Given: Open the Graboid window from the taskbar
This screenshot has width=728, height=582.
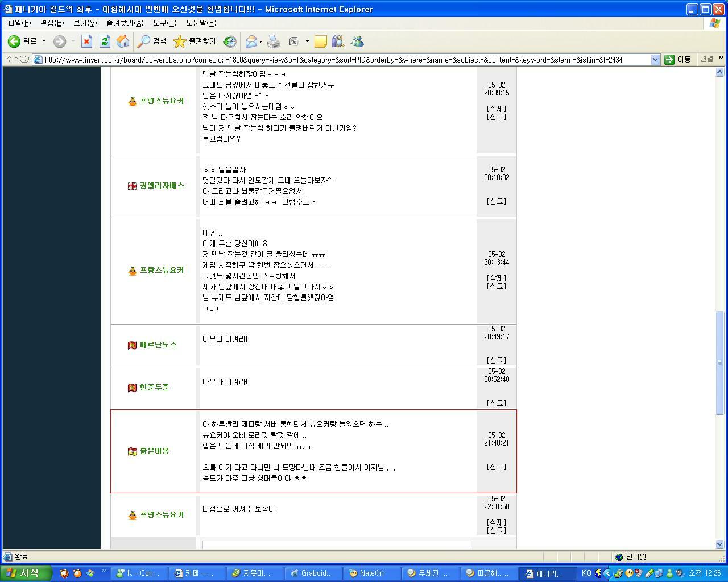Looking at the screenshot, I should (x=312, y=573).
